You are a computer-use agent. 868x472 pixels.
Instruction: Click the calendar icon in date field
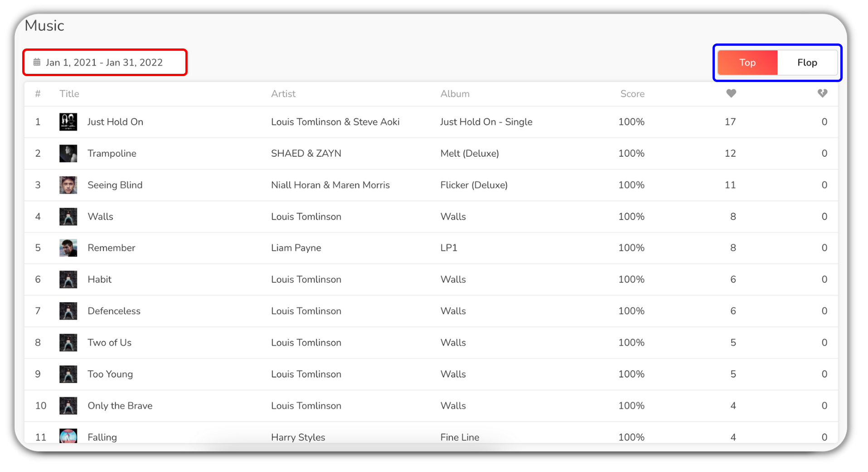[x=37, y=62]
